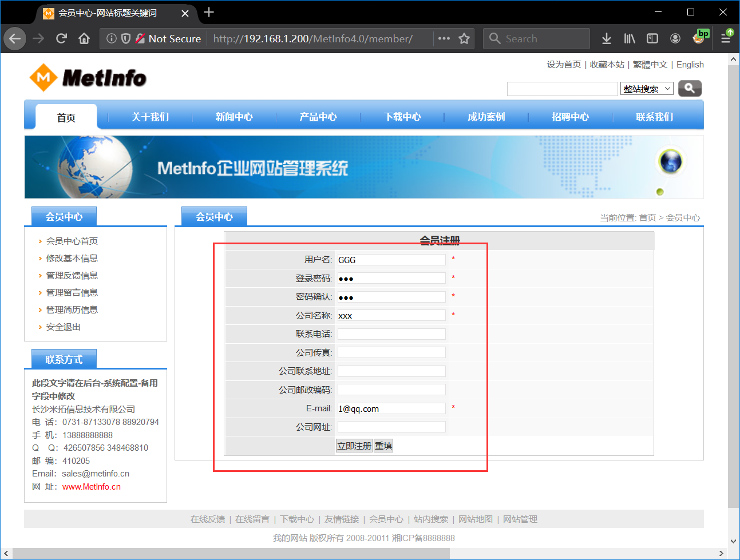The image size is (740, 560).
Task: Open tracking protection shield icon
Action: click(126, 39)
